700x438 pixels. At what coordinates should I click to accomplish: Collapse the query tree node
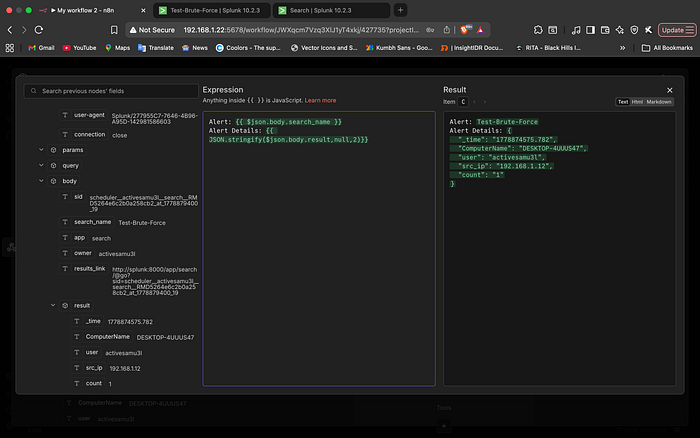[x=41, y=166]
